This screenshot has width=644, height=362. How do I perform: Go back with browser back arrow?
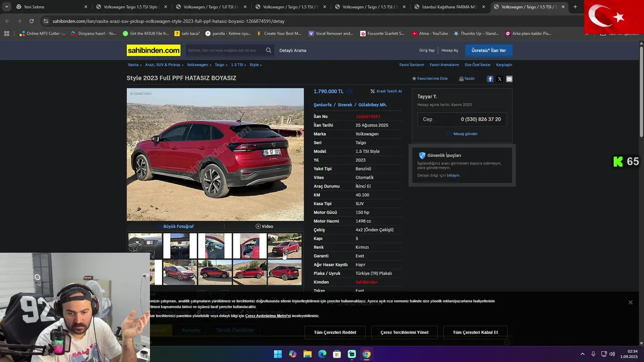coord(7,21)
